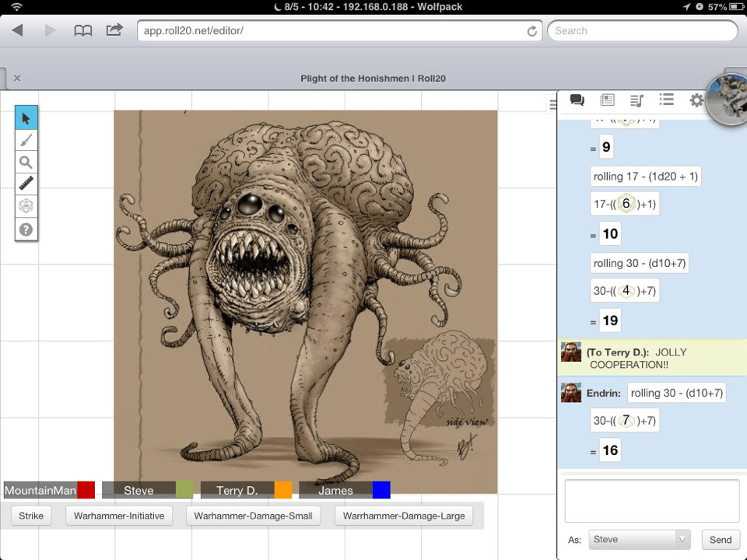Click the roll result 9
Viewport: 747px width, 560px height.
(x=606, y=147)
